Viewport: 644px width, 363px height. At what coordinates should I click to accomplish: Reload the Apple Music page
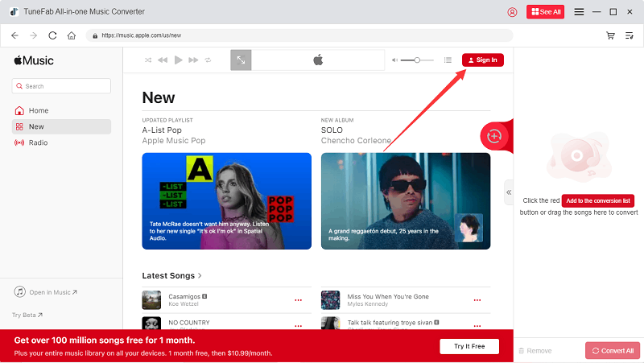click(53, 35)
